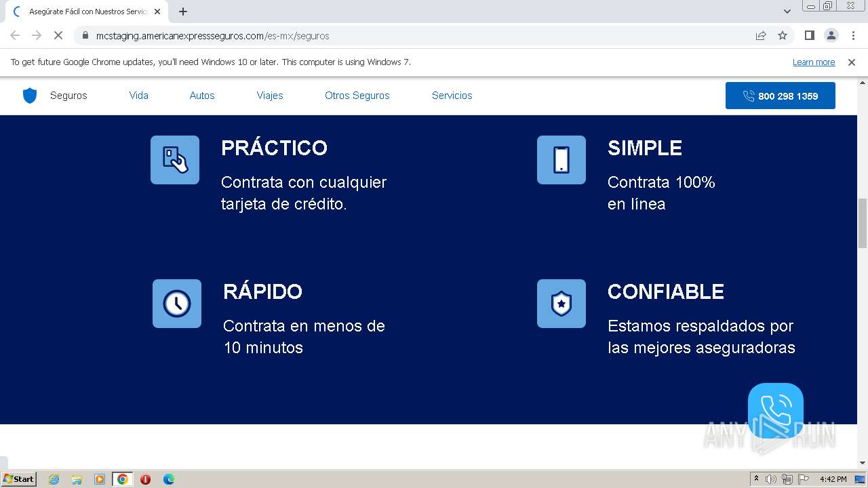The image size is (868, 488).
Task: Open Chrome three-dot menu
Action: click(x=853, y=35)
